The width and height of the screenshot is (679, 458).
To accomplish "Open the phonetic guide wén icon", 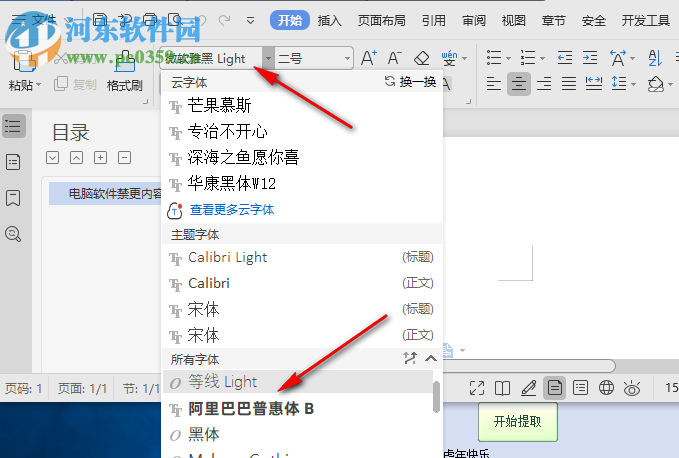I will pyautogui.click(x=449, y=58).
